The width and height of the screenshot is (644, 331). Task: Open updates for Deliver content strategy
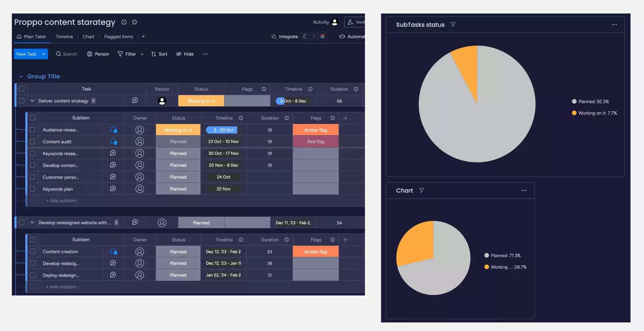pos(135,101)
